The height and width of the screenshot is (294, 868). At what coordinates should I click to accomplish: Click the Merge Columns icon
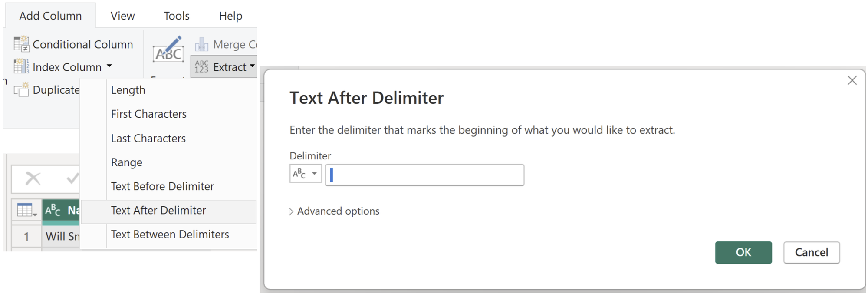202,44
